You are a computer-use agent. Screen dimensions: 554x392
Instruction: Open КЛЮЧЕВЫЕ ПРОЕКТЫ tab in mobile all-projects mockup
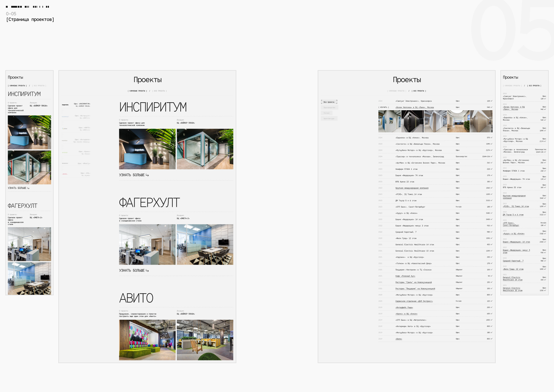click(512, 86)
